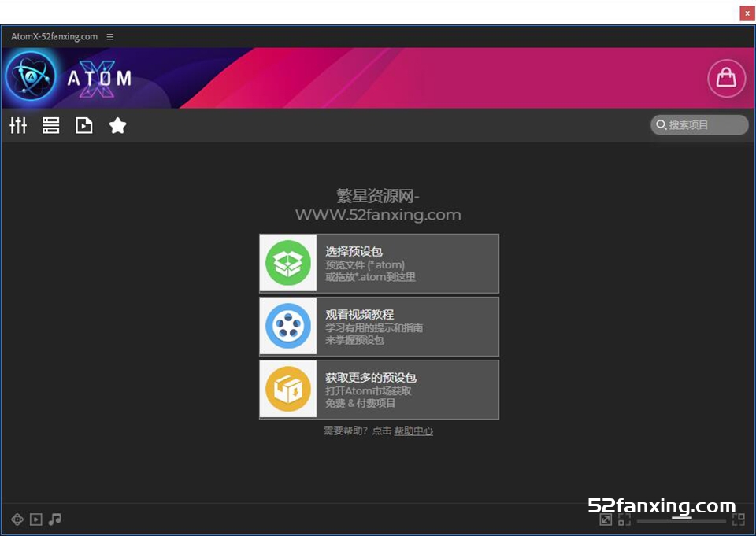Toggle the preview play icon in bottom bar
Screen dimensions: 756x536
36,519
